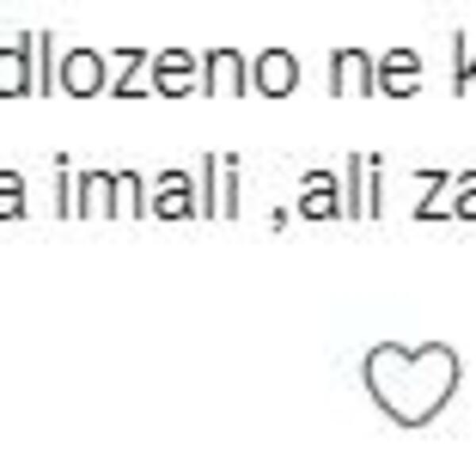476x476 pixels.
Task: Click the letter "l" in "dlozeno"
Action: (45, 64)
